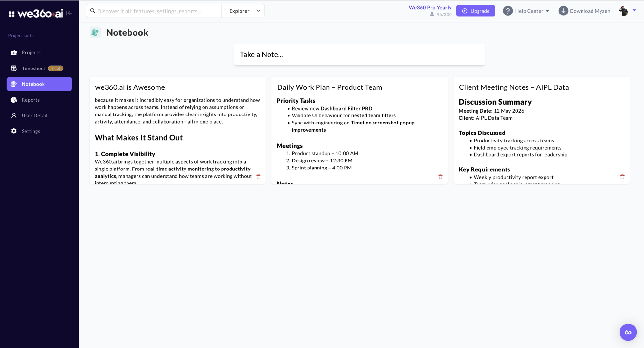Click the Upgrade button

476,11
